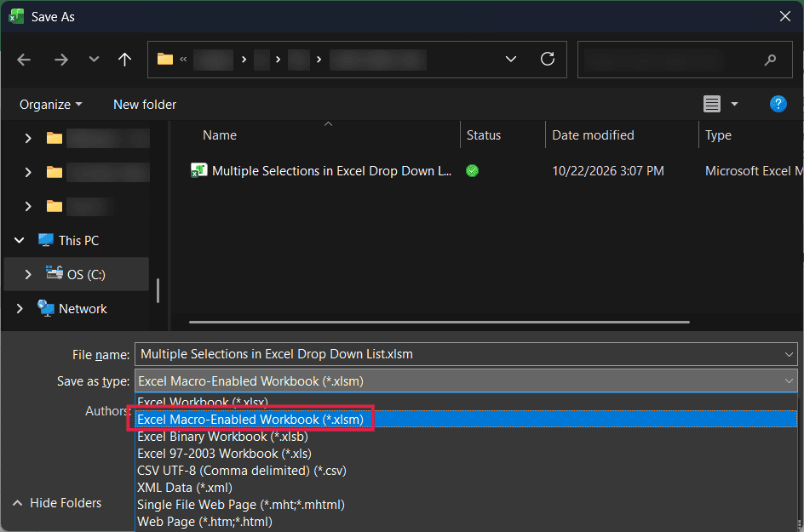
Task: Open the File name dropdown arrow
Action: pyautogui.click(x=789, y=354)
